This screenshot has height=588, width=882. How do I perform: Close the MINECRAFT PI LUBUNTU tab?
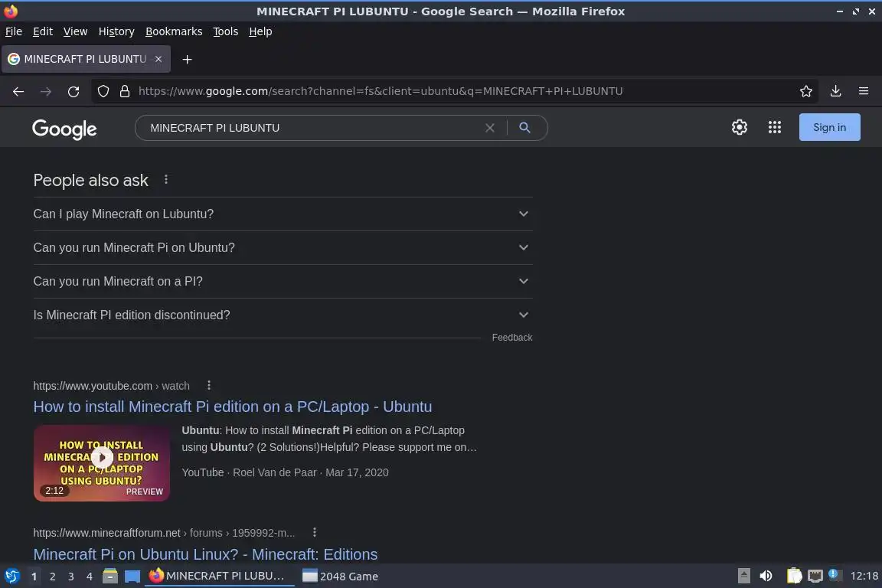[158, 58]
